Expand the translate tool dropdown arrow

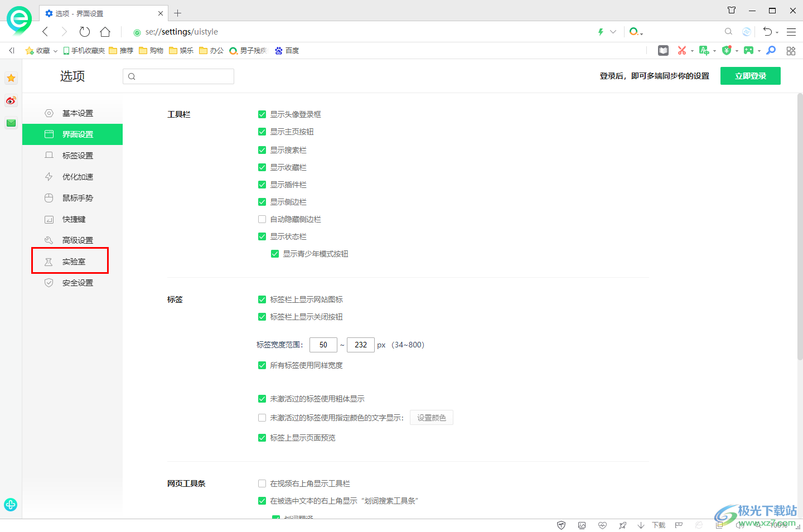coord(714,51)
